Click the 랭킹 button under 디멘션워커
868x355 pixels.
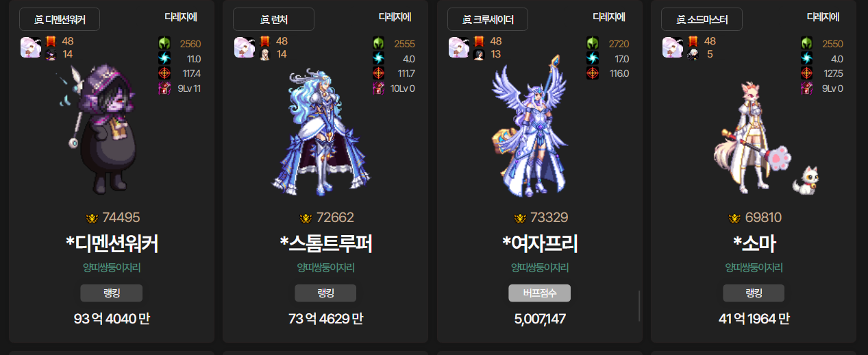(112, 293)
